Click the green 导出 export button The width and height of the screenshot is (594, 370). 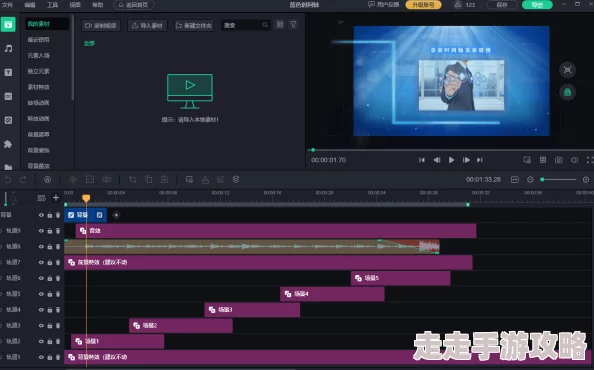537,5
